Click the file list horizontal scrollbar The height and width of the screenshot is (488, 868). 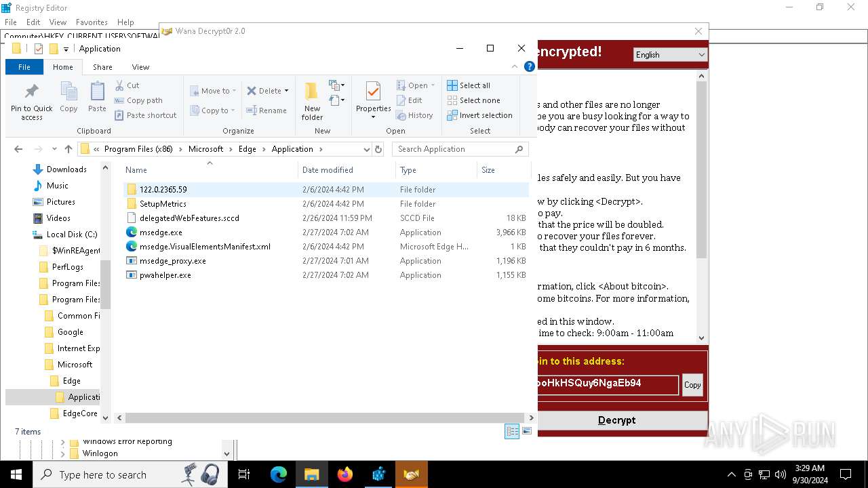325,418
